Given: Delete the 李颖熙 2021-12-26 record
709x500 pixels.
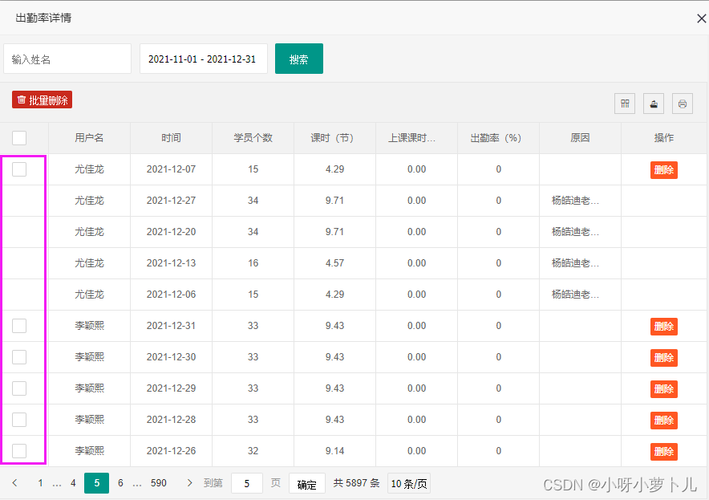Looking at the screenshot, I should click(x=664, y=451).
